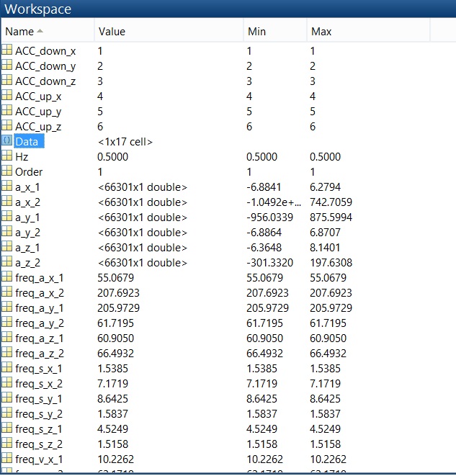Click the <1x17 cell> value of Data
The image size is (456, 476).
pyautogui.click(x=125, y=142)
